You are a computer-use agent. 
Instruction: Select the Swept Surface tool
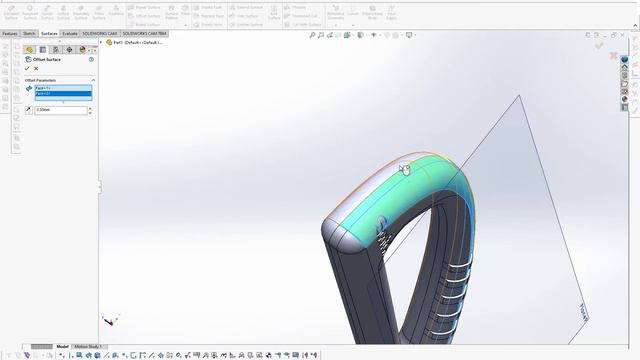47,13
